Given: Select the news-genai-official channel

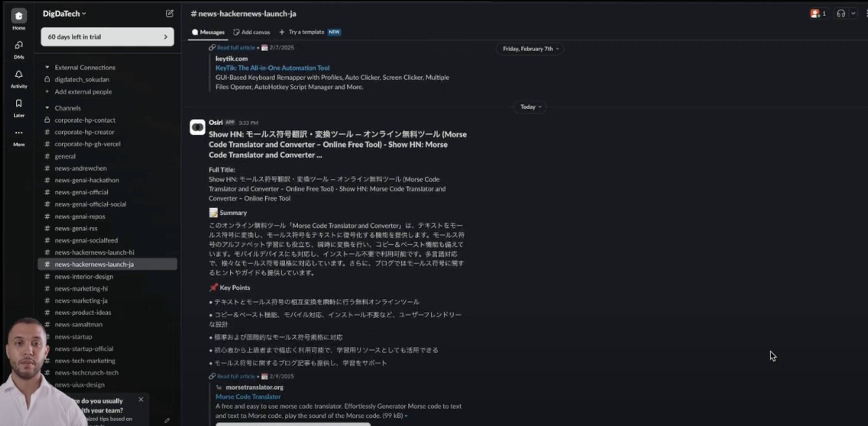Looking at the screenshot, I should [x=81, y=192].
